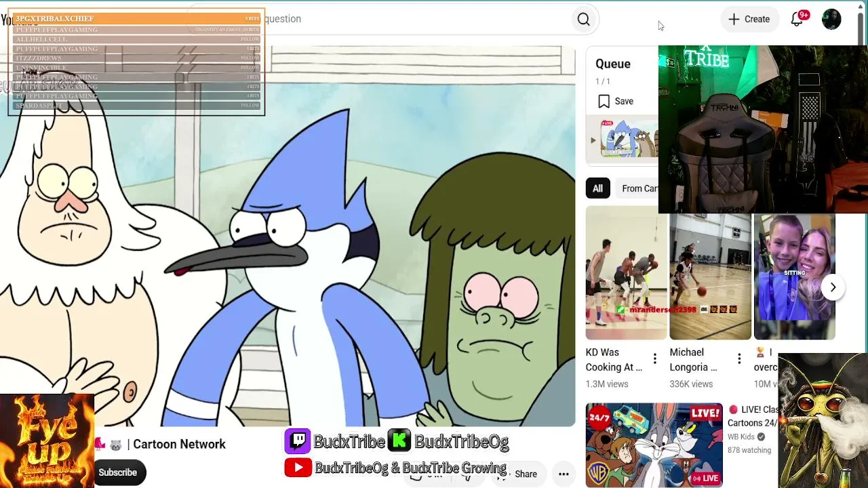This screenshot has height=488, width=868.
Task: Open the Regular Show queue video thumbnail
Action: pos(629,140)
